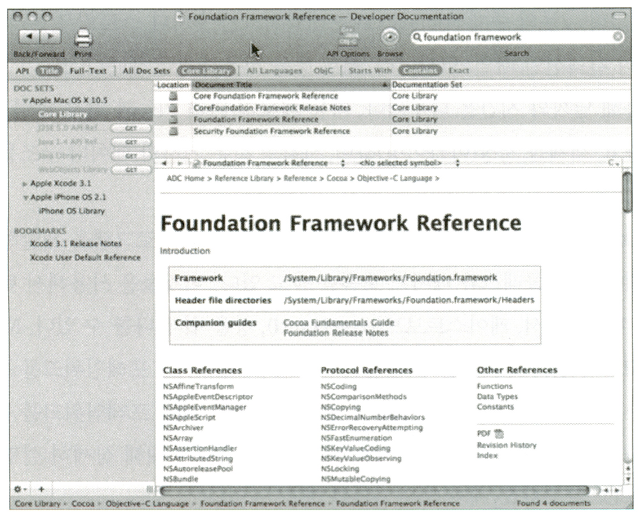This screenshot has height=516, width=640.
Task: Select the Core Foundation Framework Reference result row
Action: pyautogui.click(x=392, y=96)
